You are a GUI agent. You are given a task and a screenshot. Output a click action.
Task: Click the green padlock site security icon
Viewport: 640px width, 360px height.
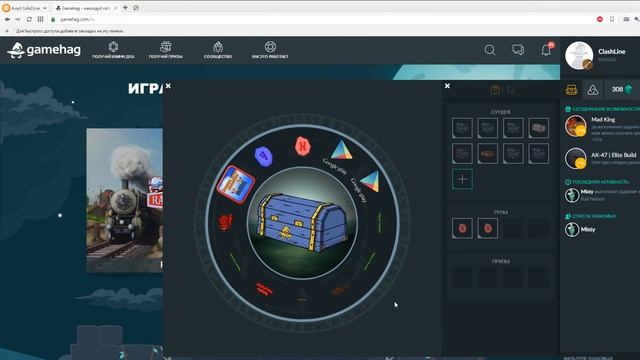[53, 19]
